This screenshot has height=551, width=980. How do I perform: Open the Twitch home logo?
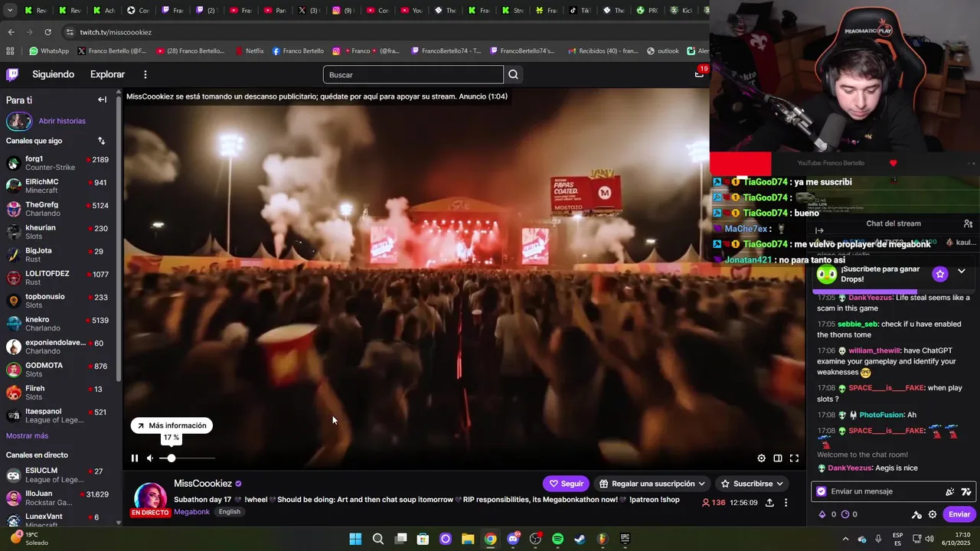(12, 74)
